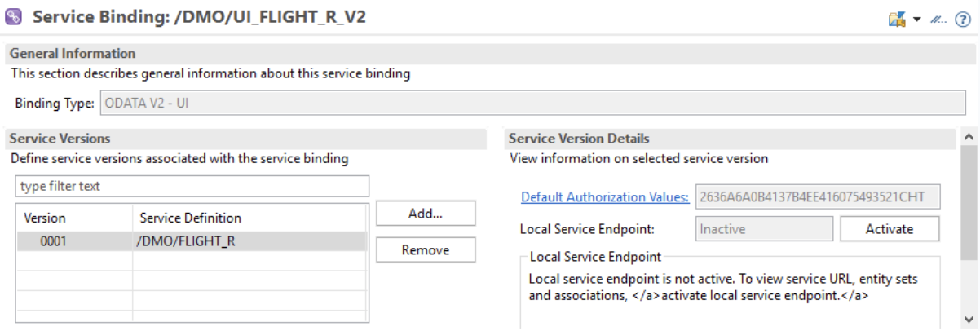Click the General Information section header
The height and width of the screenshot is (331, 980).
pos(73,54)
